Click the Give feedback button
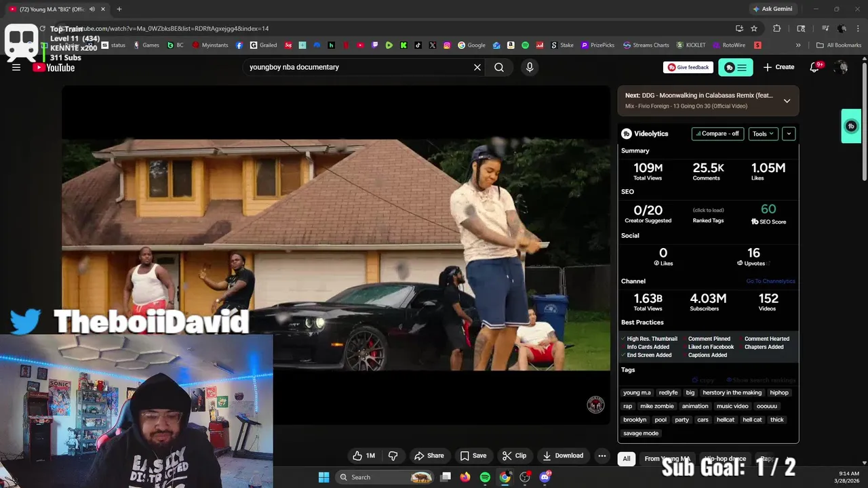The height and width of the screenshot is (488, 868). coord(688,67)
